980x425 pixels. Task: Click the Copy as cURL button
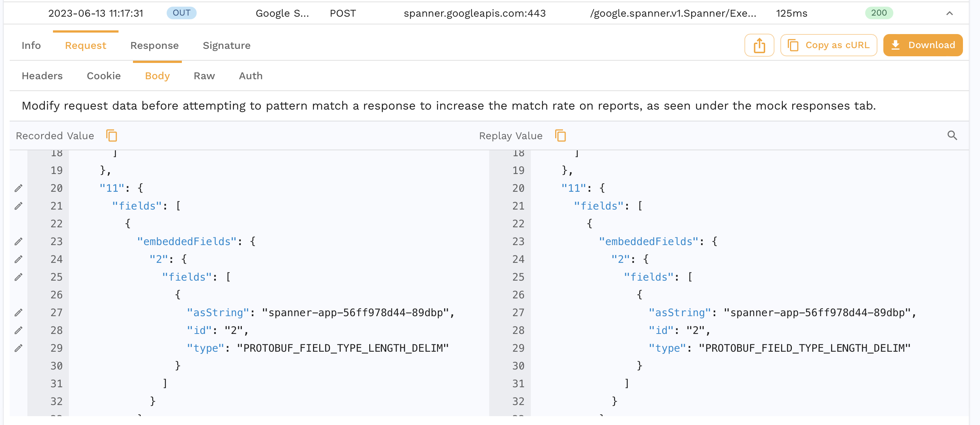click(829, 45)
